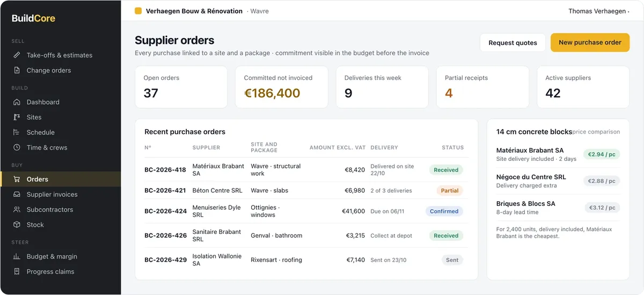This screenshot has height=295, width=644.
Task: Open the Committed not invoiced card
Action: [281, 87]
